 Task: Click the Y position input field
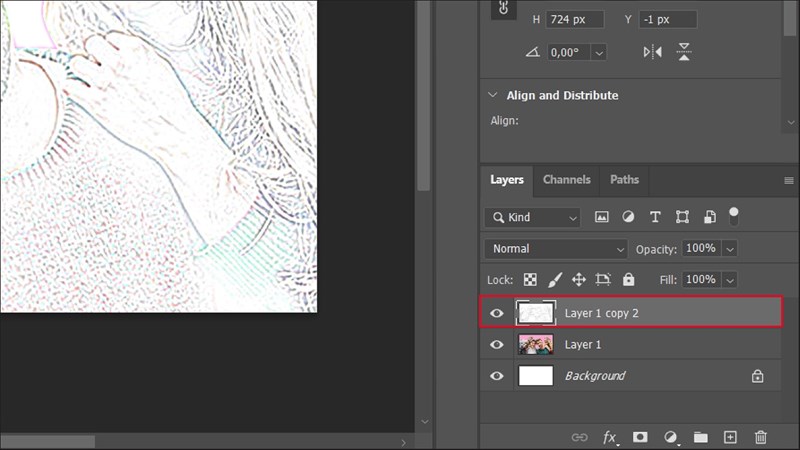(667, 19)
